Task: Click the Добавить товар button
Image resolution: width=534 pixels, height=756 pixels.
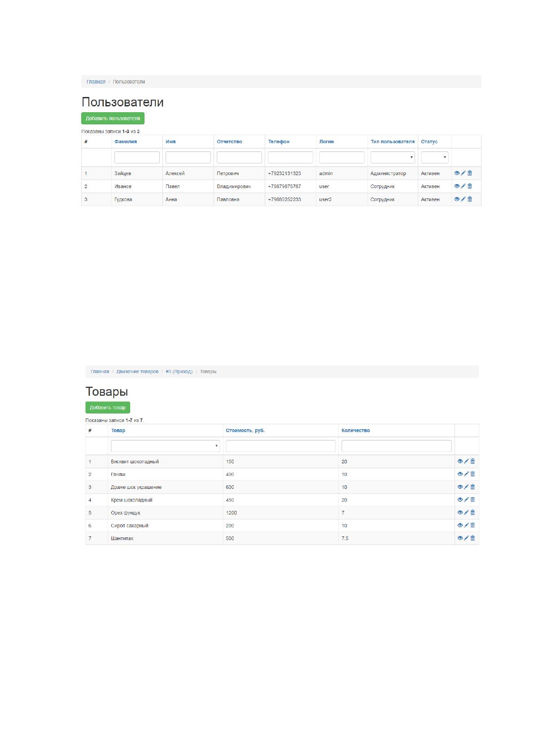Action: pyautogui.click(x=108, y=408)
